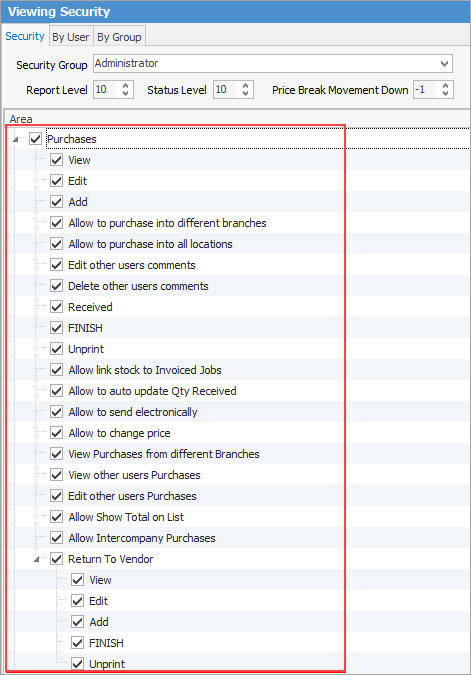Toggle Return To Vendor Edit checkbox
The image size is (471, 675).
tap(77, 601)
